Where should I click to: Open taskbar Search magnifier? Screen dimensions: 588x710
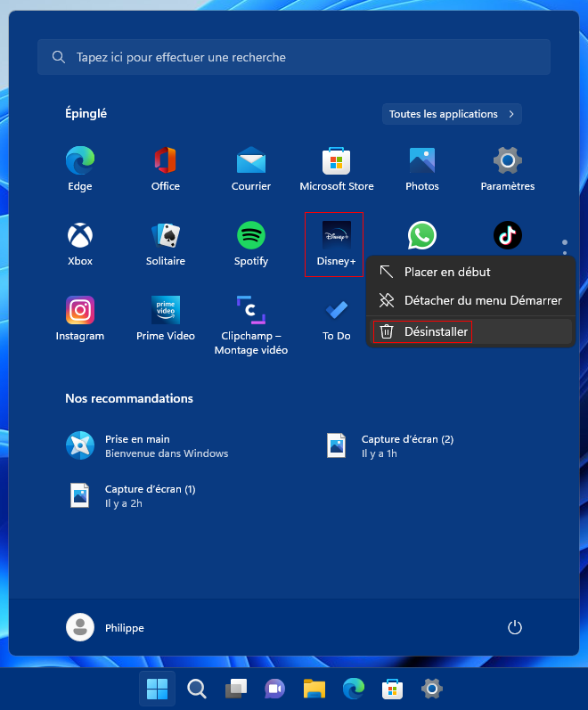point(197,689)
